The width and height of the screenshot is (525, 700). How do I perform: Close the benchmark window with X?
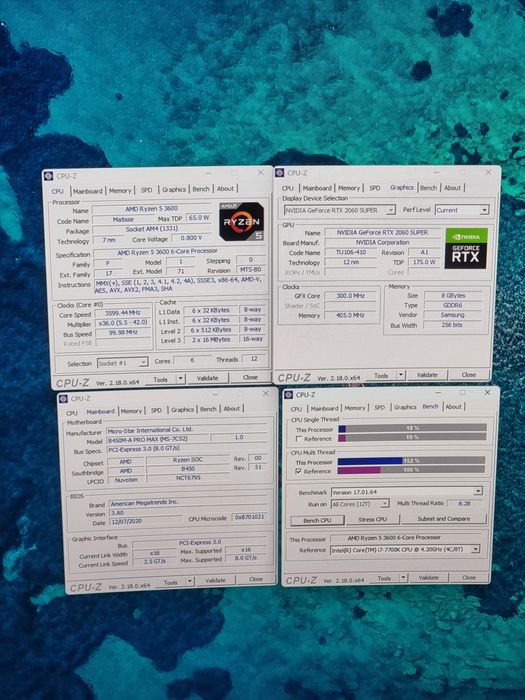[488, 392]
